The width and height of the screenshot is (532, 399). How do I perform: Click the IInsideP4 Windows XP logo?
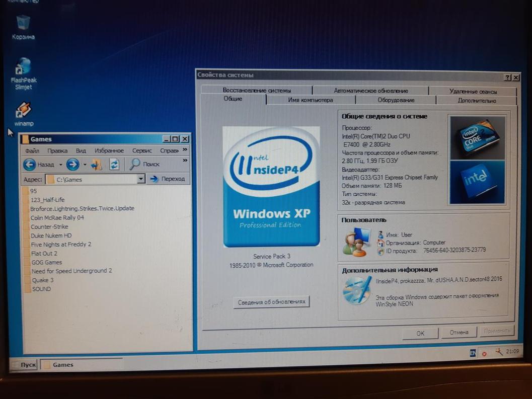[x=271, y=187]
